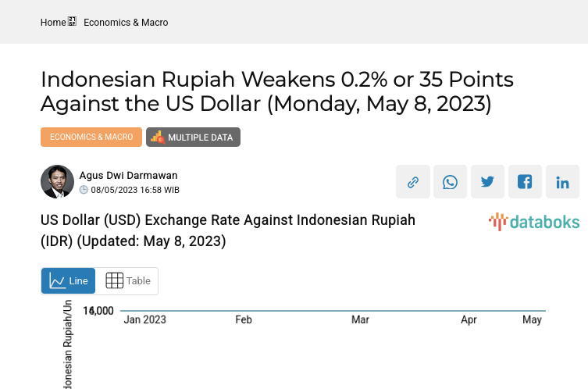Click the Jan 2023 axis label

(144, 319)
